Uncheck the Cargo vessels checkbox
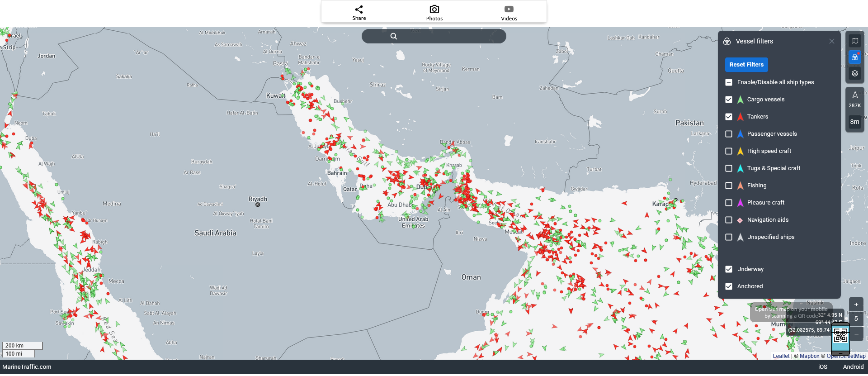This screenshot has height=376, width=868. 729,100
